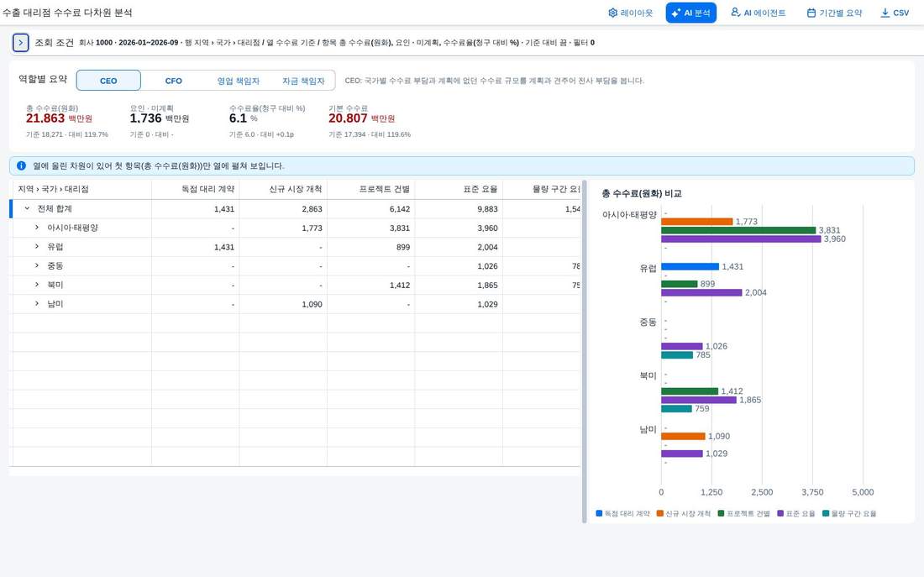Open the 레이아웃 layout settings

click(x=630, y=13)
